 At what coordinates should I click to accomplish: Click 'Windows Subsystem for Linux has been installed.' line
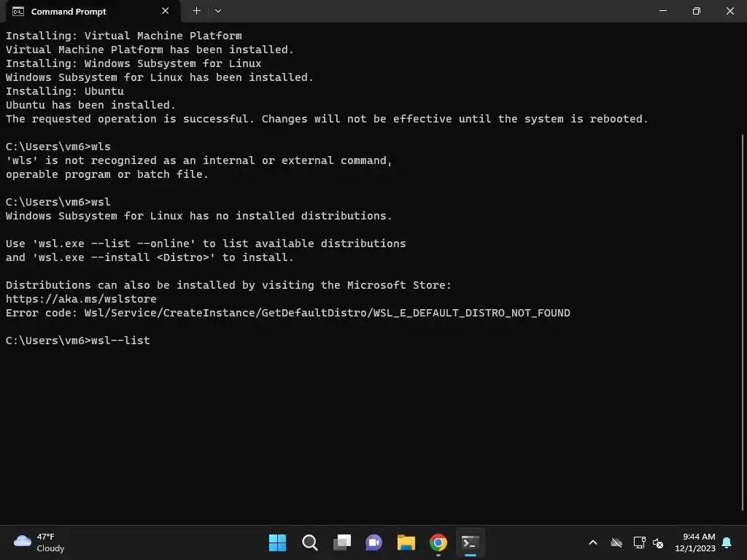(x=160, y=77)
